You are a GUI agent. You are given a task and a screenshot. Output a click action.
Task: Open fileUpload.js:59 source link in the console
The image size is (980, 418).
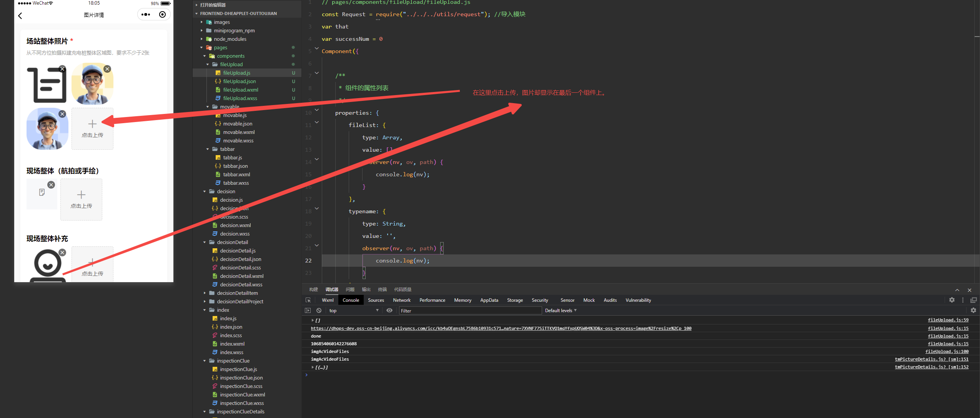click(x=948, y=320)
